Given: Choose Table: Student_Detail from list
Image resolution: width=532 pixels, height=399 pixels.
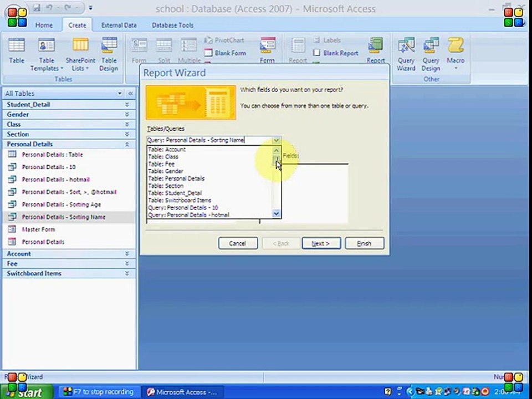Looking at the screenshot, I should point(209,193).
